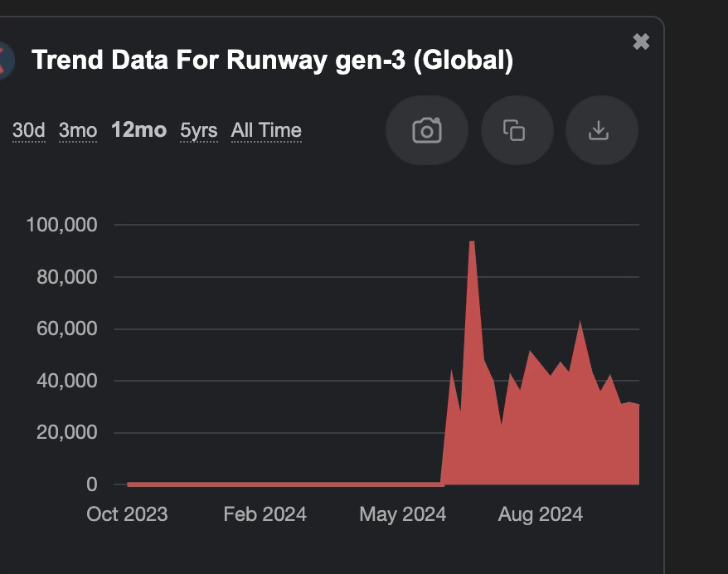The height and width of the screenshot is (574, 728).
Task: Select the 3mo time range
Action: tap(78, 130)
